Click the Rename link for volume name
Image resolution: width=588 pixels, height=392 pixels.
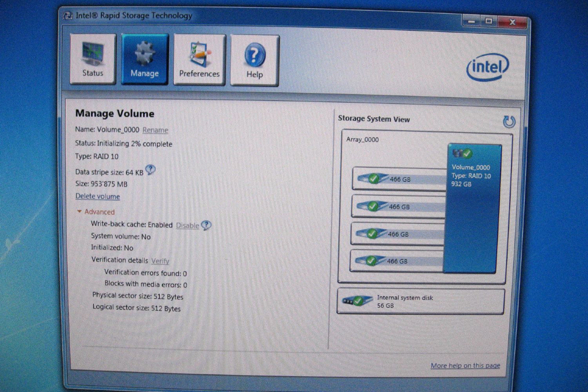click(x=155, y=130)
